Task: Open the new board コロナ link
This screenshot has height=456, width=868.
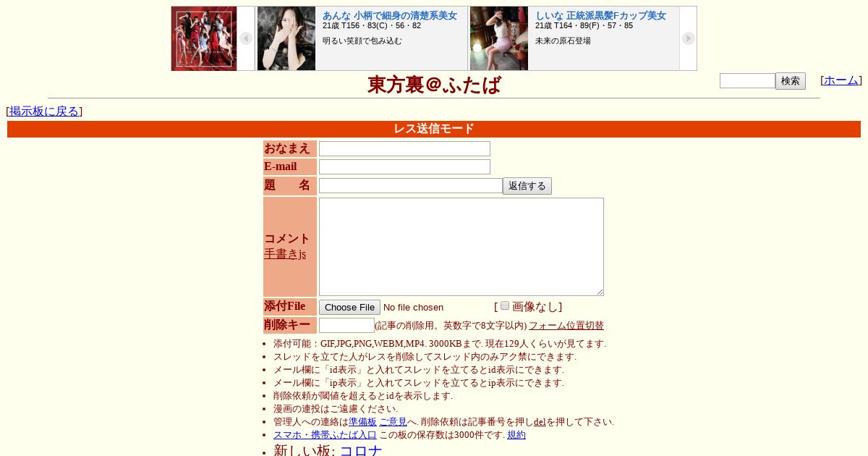Action: coord(361,451)
